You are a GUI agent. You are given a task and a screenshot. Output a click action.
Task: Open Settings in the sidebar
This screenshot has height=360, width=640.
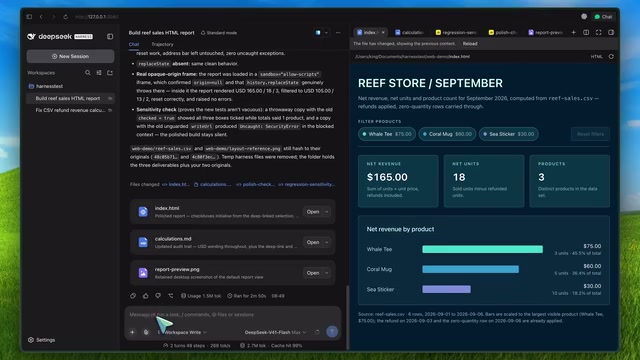(41, 340)
